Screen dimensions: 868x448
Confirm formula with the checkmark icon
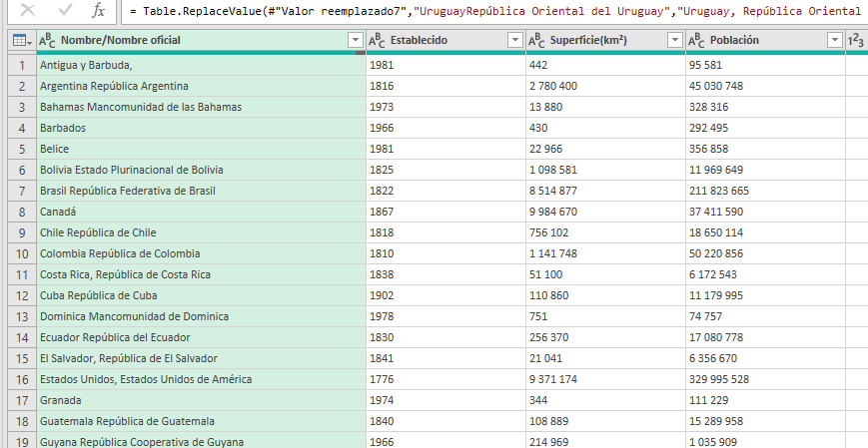click(x=65, y=11)
